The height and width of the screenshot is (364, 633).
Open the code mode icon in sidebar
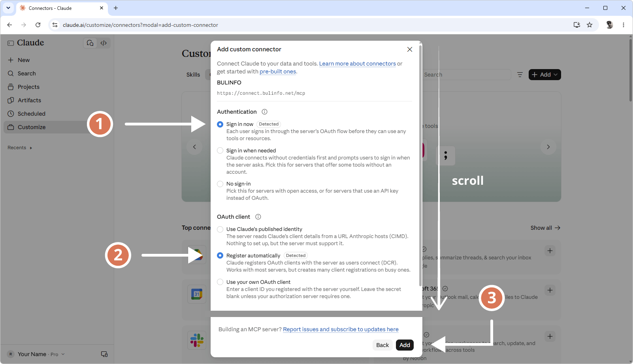pyautogui.click(x=104, y=43)
